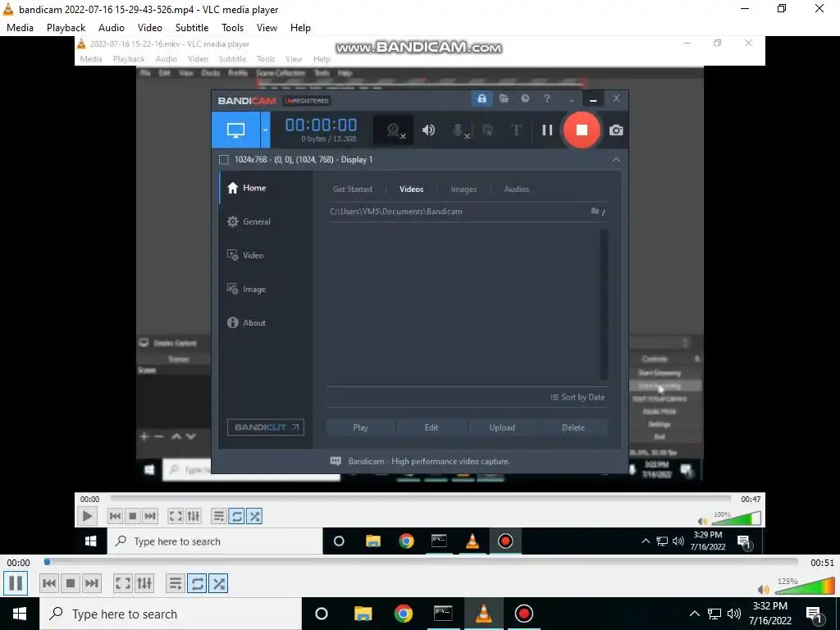Click folder icon beside the Documents\Bandicam path
Screen dimensions: 840x630
pyautogui.click(x=597, y=211)
